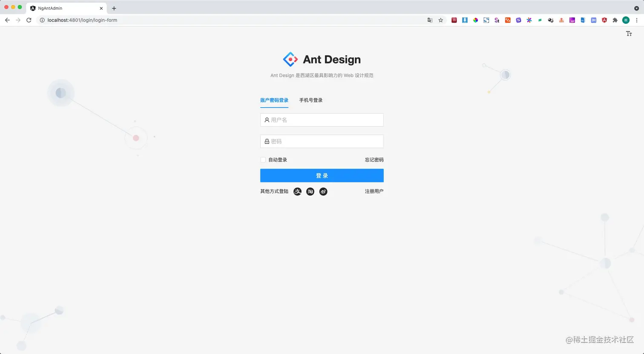Click the green flag extension icon
Viewport: 644px width, 354px height.
coord(540,20)
